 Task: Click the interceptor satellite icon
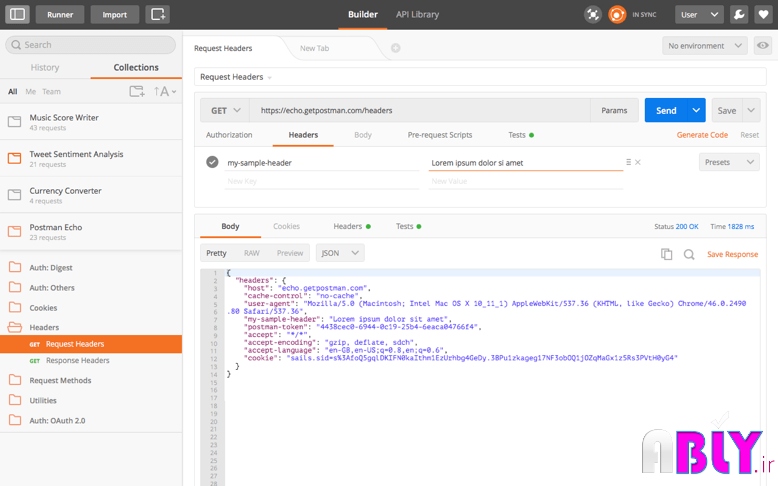pos(593,14)
